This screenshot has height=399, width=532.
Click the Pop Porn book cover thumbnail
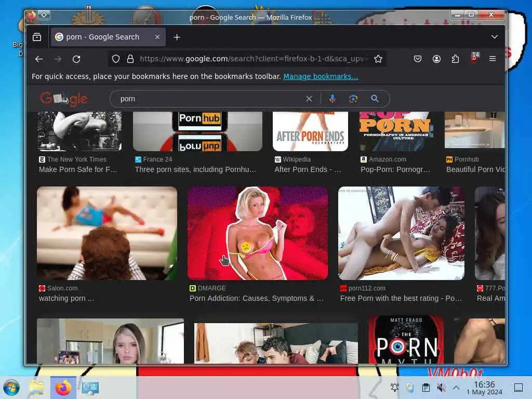point(395,131)
